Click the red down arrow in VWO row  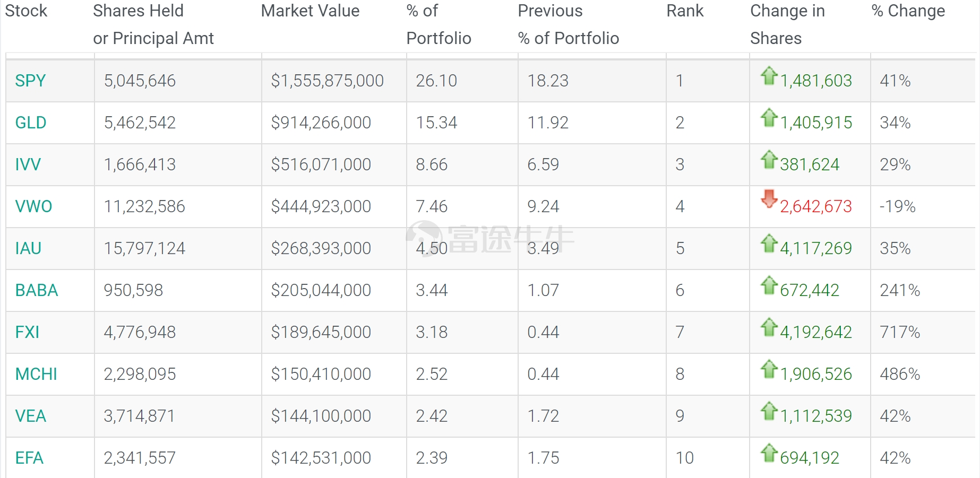[769, 199]
